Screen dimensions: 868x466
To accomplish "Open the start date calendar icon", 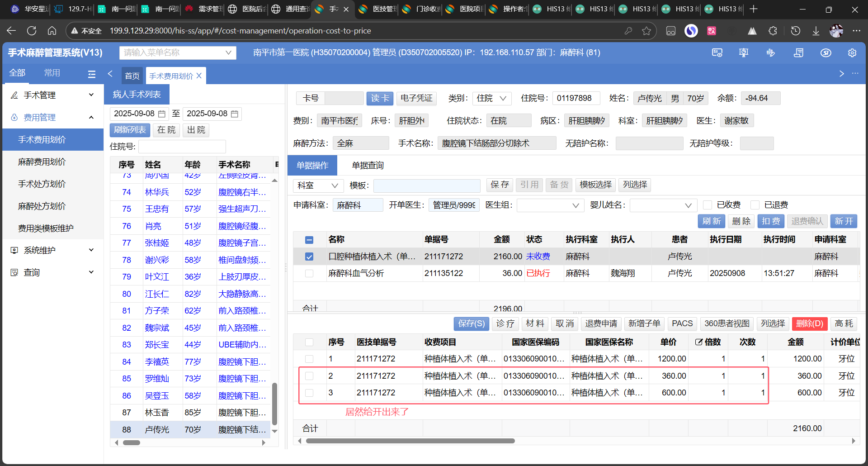I will (162, 114).
